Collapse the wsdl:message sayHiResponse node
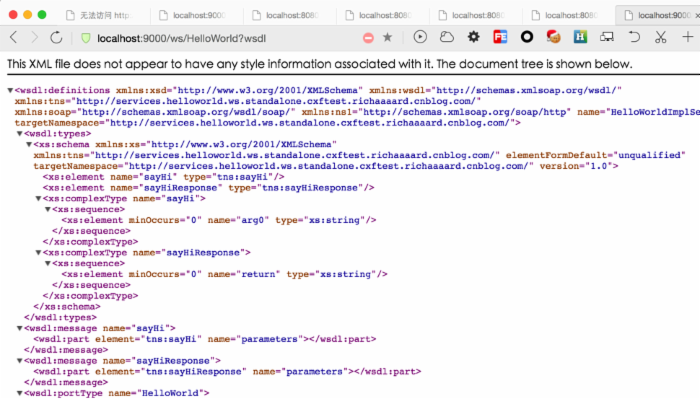Image resolution: width=700 pixels, height=399 pixels. pos(20,361)
